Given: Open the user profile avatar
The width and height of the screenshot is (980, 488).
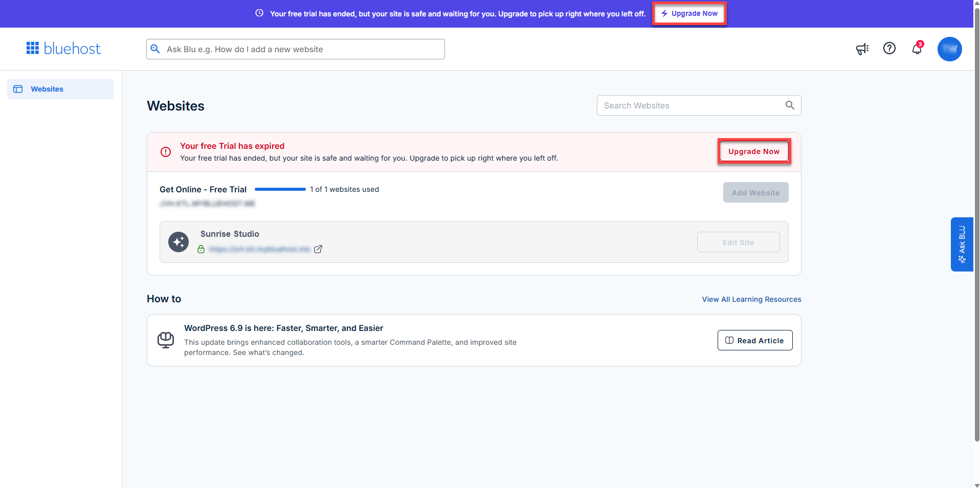Looking at the screenshot, I should pos(950,49).
